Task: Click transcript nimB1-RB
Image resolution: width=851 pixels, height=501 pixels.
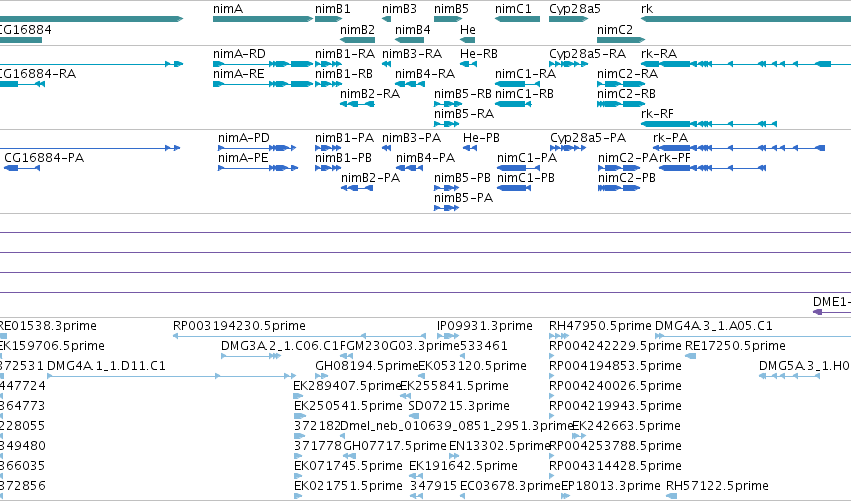Action: tap(329, 84)
